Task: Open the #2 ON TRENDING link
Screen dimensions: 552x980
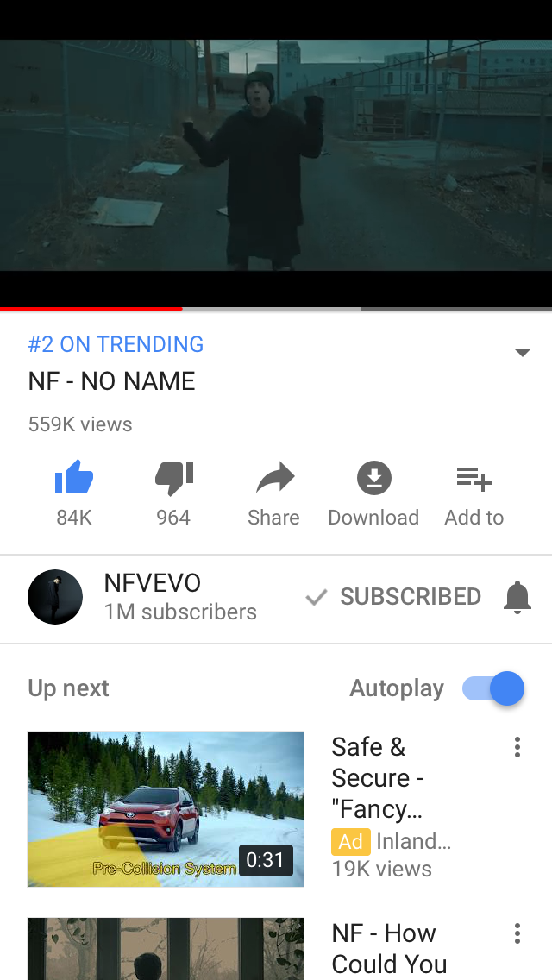Action: click(x=116, y=344)
